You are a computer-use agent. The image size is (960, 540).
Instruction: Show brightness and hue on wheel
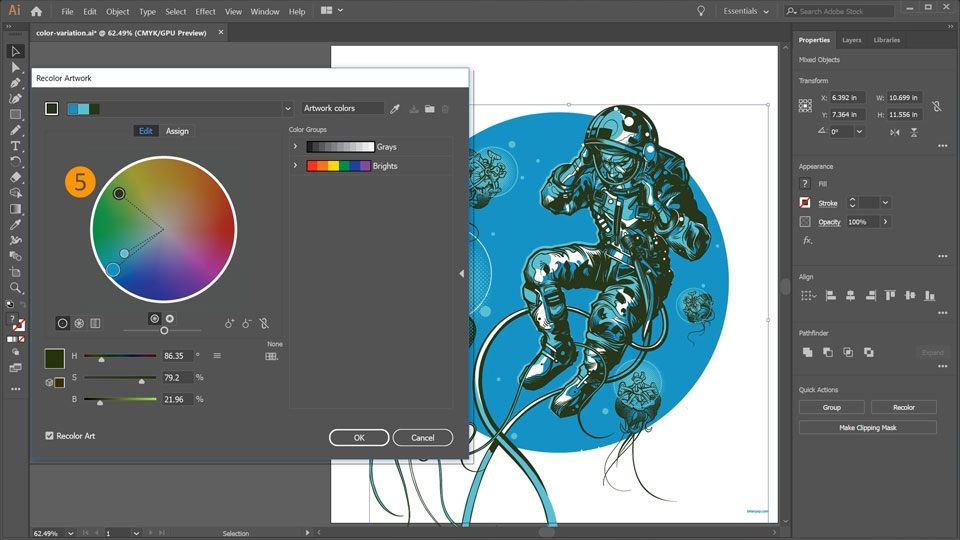click(x=170, y=318)
